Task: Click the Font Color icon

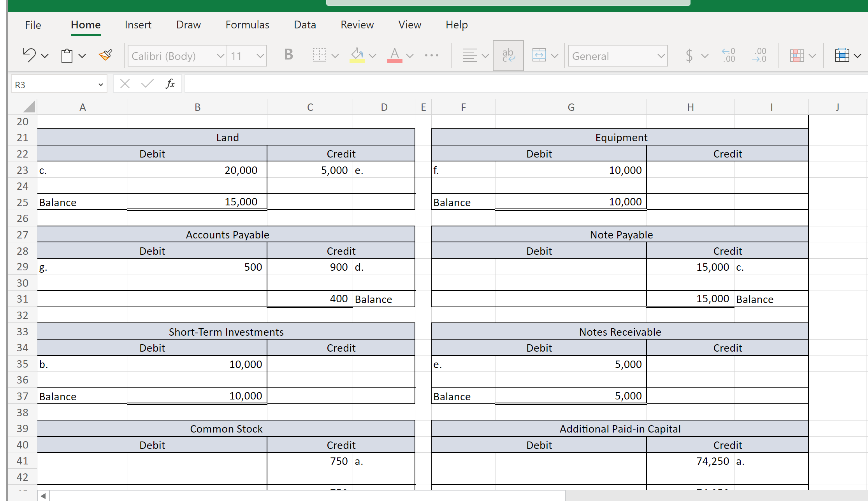Action: pyautogui.click(x=394, y=56)
